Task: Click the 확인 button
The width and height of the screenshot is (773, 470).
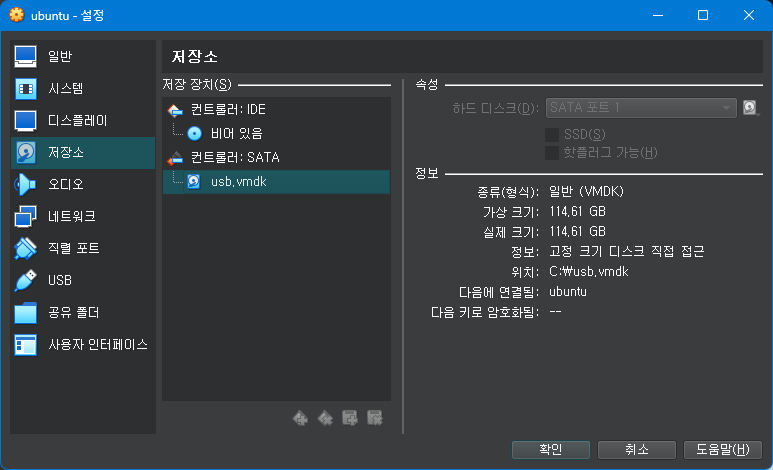Action: [x=551, y=450]
